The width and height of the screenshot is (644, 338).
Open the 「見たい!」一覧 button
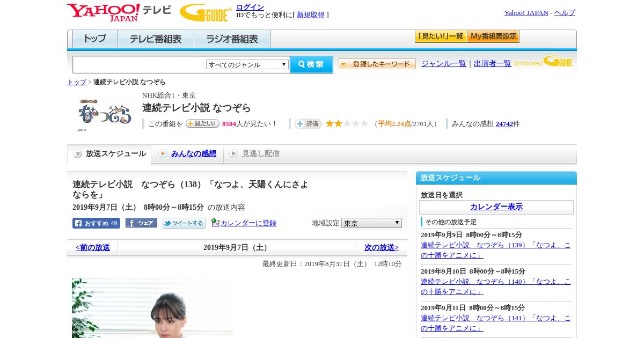(441, 36)
